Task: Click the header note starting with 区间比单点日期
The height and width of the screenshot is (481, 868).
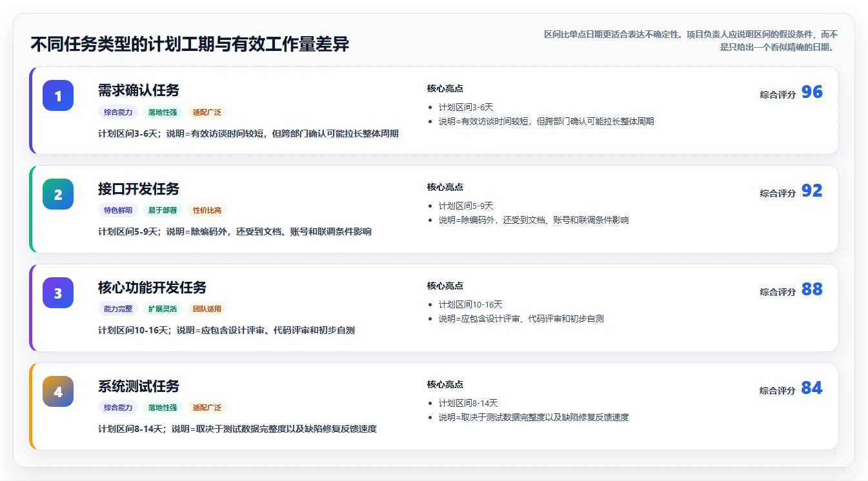Action: [691, 41]
